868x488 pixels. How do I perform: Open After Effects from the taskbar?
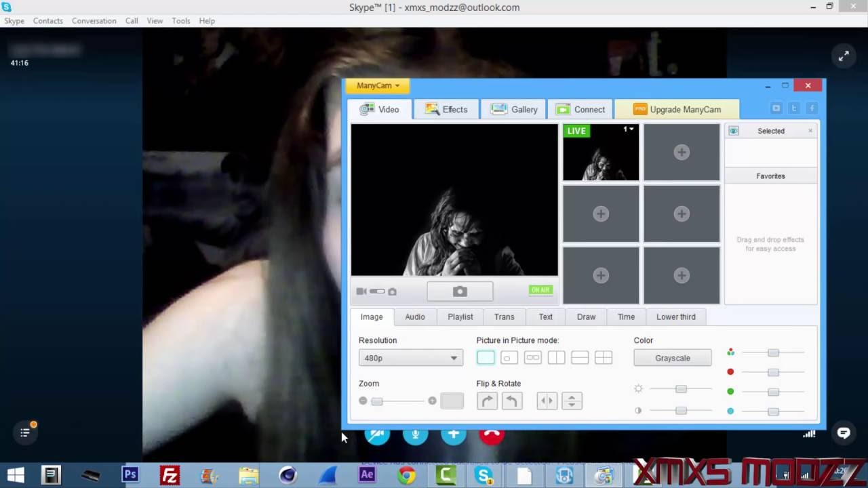coord(367,475)
